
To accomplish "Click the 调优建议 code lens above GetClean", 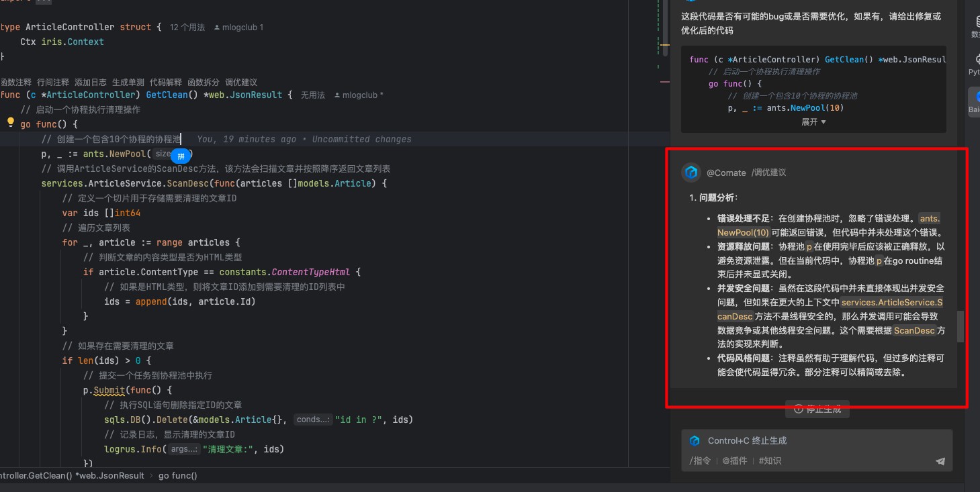I will [x=241, y=82].
